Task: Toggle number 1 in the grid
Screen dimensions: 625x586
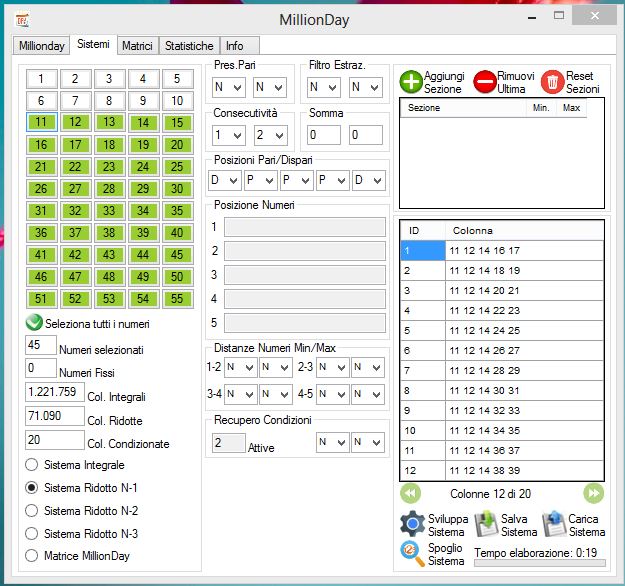Action: [41, 79]
